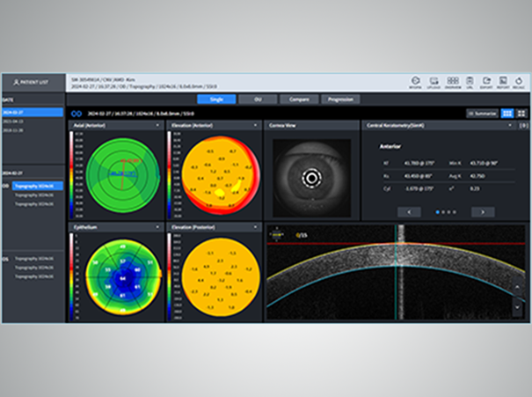Step B-scan down with the down arrow
532x397 pixels.
[517, 306]
